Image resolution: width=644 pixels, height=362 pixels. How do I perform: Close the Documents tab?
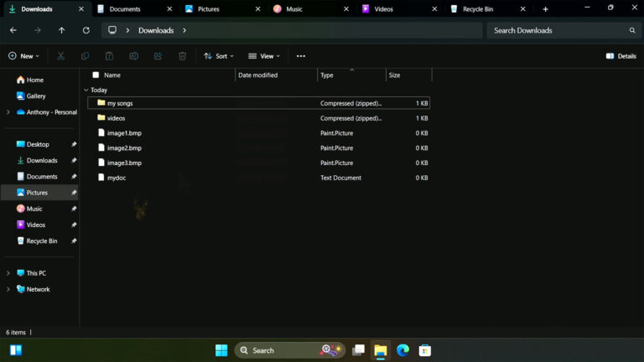click(x=169, y=9)
